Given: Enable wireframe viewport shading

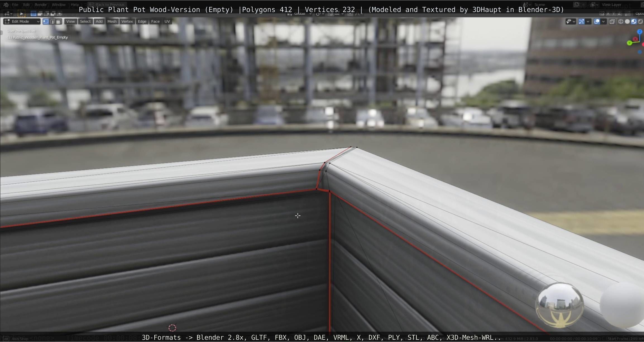Looking at the screenshot, I should tap(621, 21).
